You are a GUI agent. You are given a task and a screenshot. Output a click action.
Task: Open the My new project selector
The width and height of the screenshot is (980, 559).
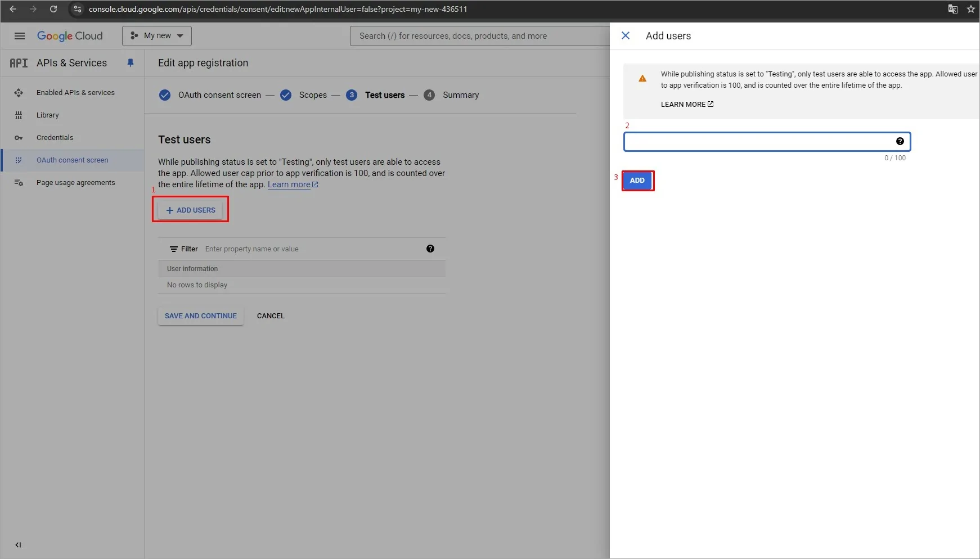pyautogui.click(x=156, y=35)
